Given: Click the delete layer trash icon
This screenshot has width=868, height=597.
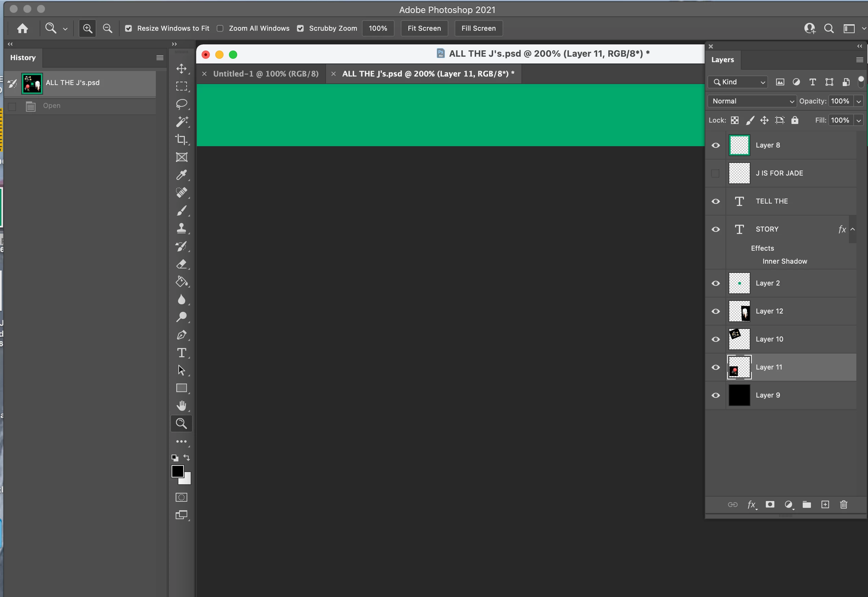Looking at the screenshot, I should (844, 504).
